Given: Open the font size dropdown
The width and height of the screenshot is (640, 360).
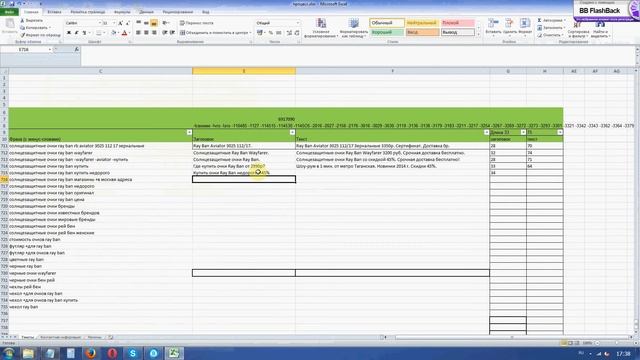Looking at the screenshot, I should (114, 23).
